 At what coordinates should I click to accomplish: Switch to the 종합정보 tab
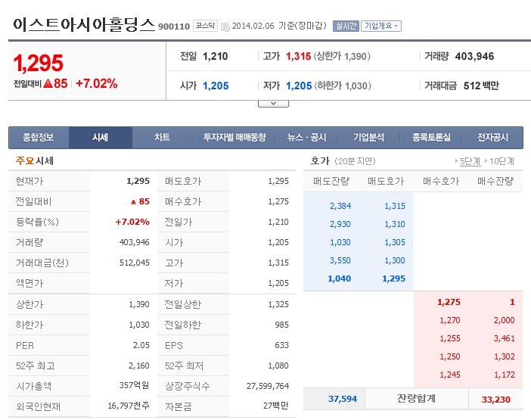[x=39, y=138]
